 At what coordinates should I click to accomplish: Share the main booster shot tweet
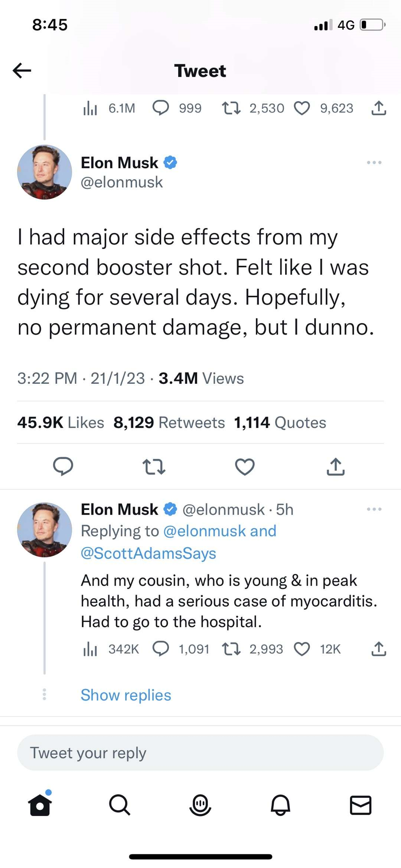tap(336, 466)
